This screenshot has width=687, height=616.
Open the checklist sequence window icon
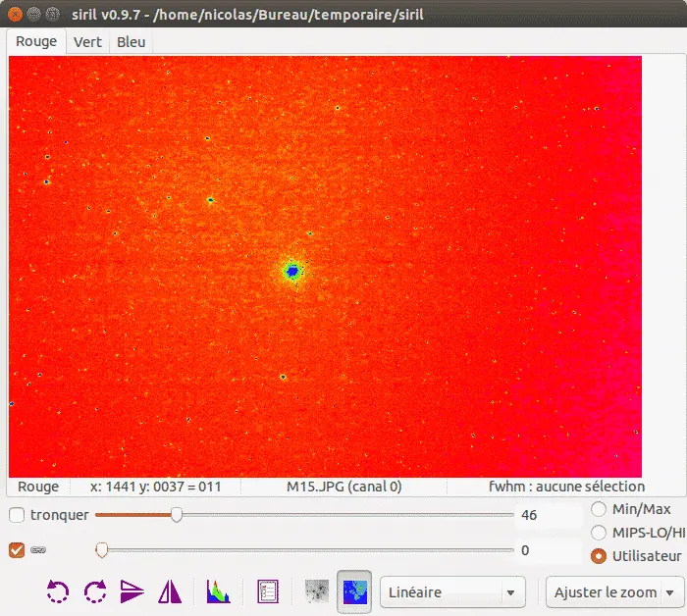pos(268,591)
